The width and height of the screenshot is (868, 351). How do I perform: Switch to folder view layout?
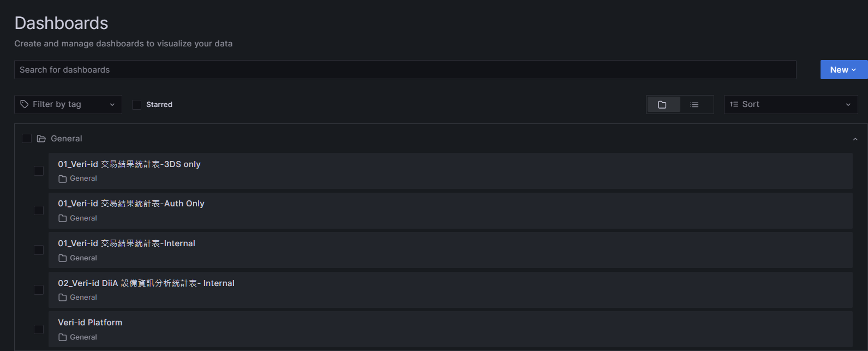(x=662, y=105)
